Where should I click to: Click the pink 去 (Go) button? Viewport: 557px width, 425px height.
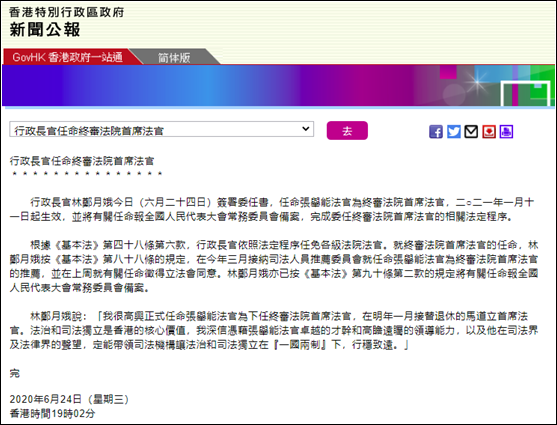click(347, 130)
